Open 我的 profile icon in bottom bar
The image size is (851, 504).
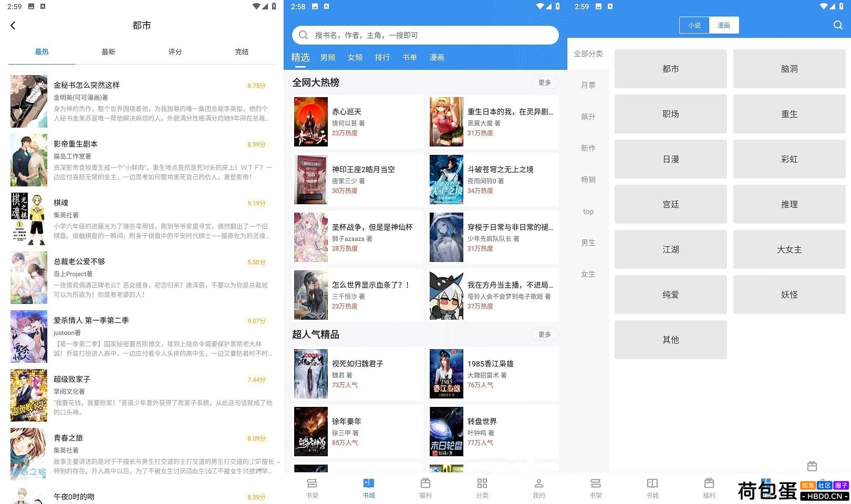[x=539, y=483]
